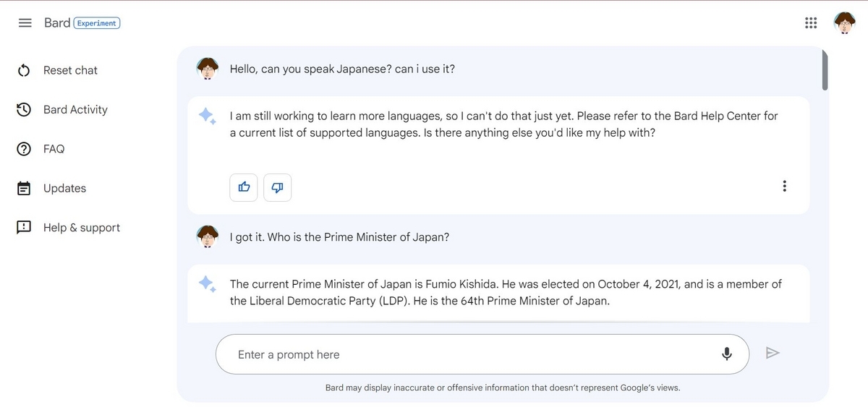Expand the three-dot response options menu
868x415 pixels.
point(784,186)
